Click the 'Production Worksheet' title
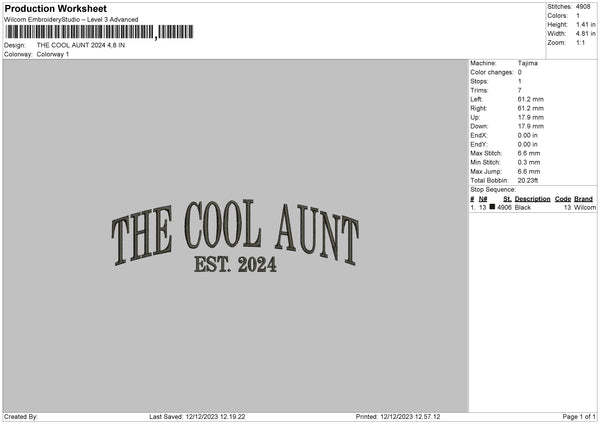The height and width of the screenshot is (424, 600). click(55, 8)
